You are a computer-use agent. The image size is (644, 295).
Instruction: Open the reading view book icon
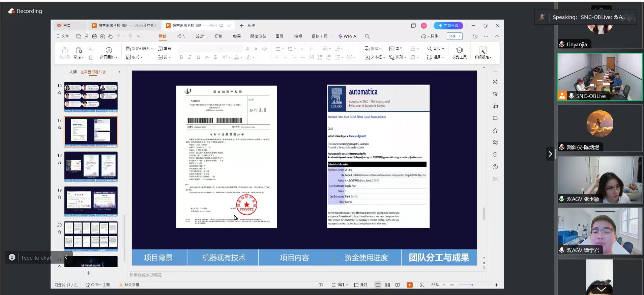398,285
